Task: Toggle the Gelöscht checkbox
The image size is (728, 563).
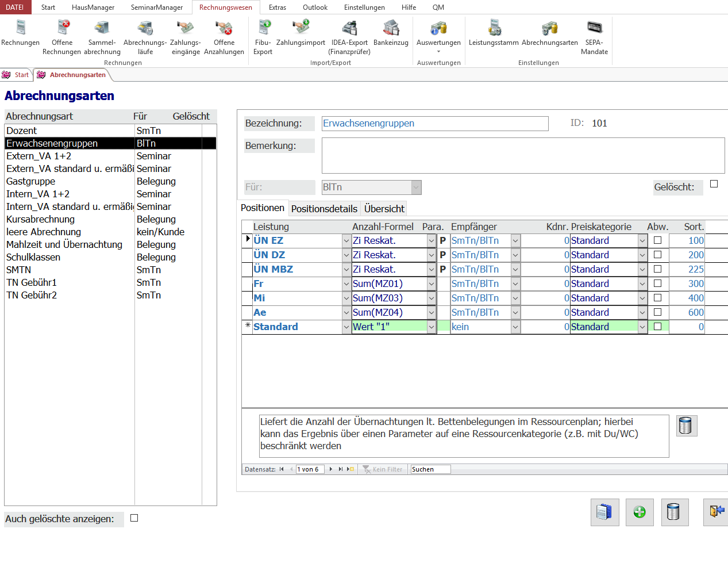Action: [x=714, y=184]
